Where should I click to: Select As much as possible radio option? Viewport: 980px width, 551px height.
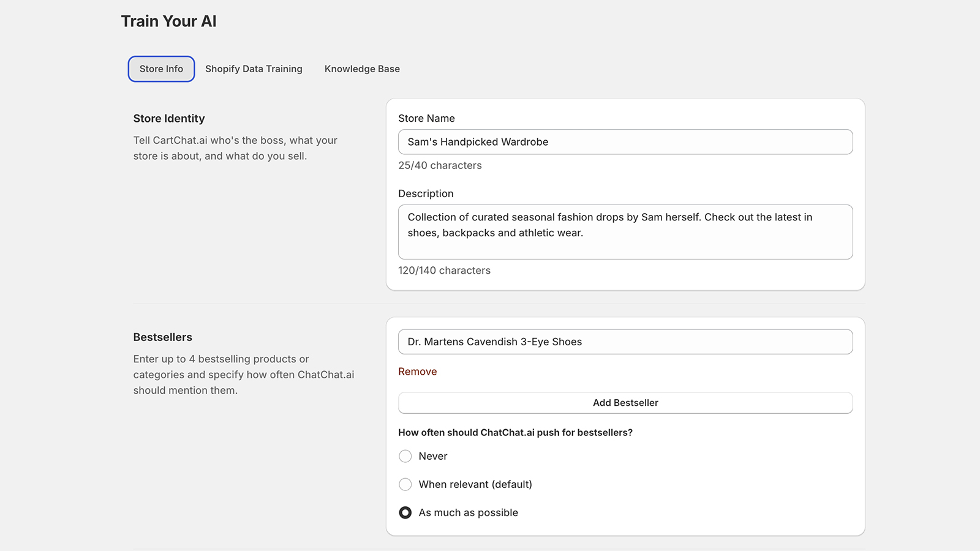405,512
